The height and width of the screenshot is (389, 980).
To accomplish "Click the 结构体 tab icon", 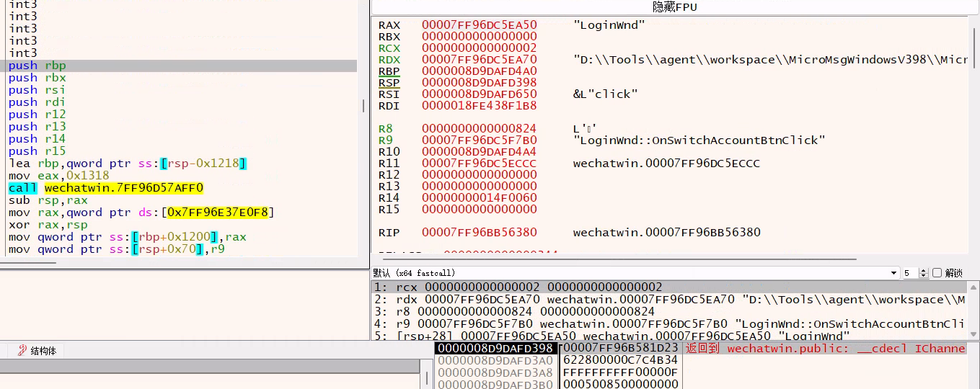I will tap(22, 351).
